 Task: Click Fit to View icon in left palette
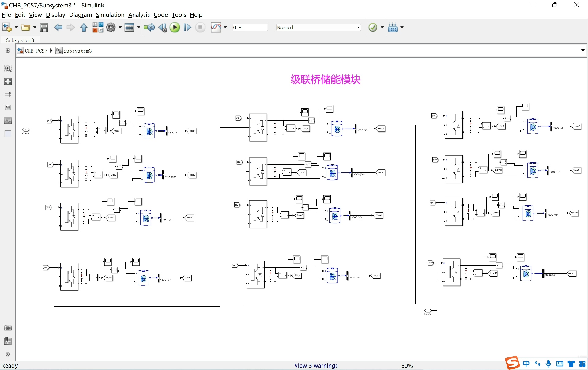point(8,81)
